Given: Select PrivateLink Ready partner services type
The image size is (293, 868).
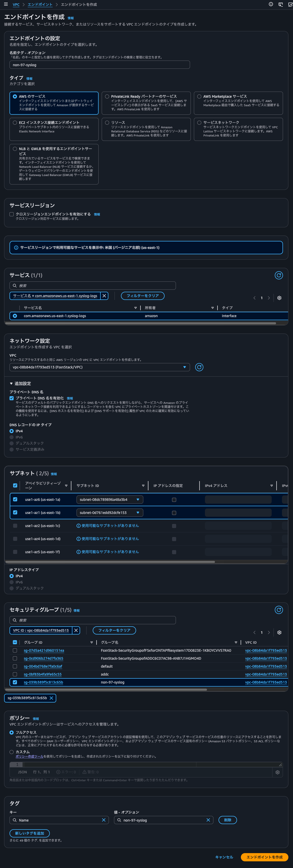Looking at the screenshot, I should tap(107, 96).
